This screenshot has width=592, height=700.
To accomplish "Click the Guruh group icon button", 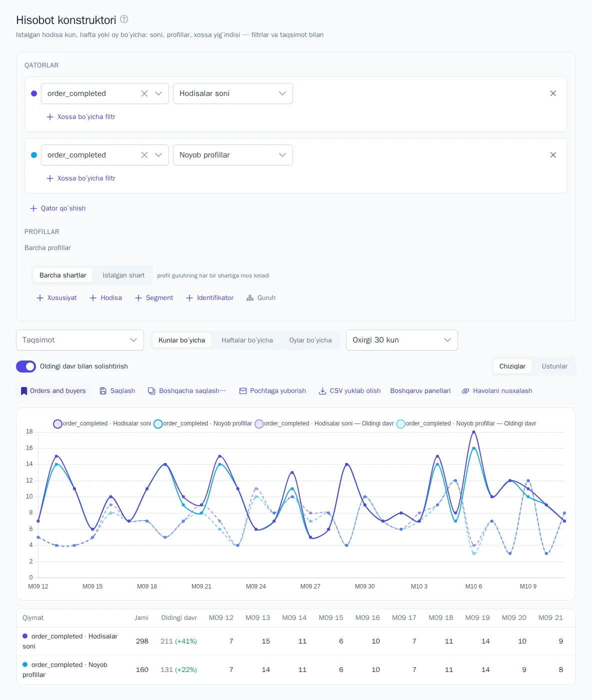I will click(261, 298).
